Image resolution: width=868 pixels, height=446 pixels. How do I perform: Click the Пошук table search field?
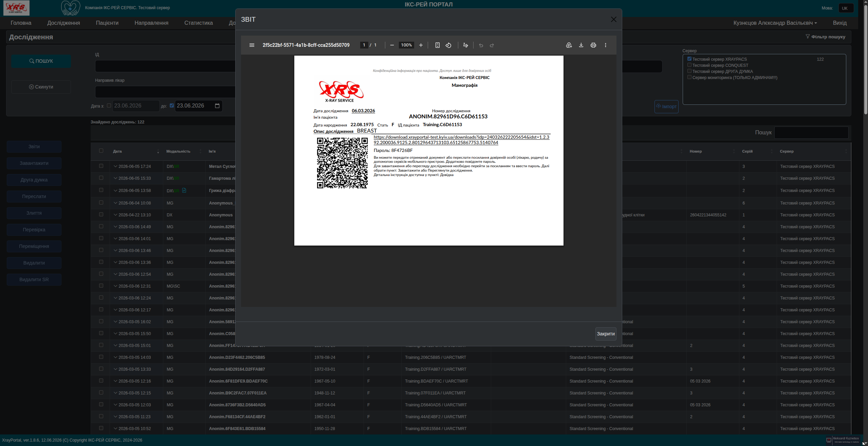(x=811, y=132)
